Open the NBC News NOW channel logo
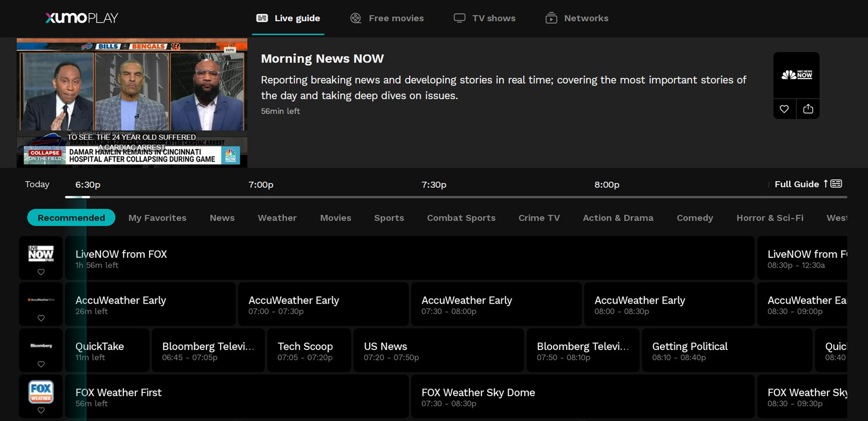The width and height of the screenshot is (868, 421). 796,75
